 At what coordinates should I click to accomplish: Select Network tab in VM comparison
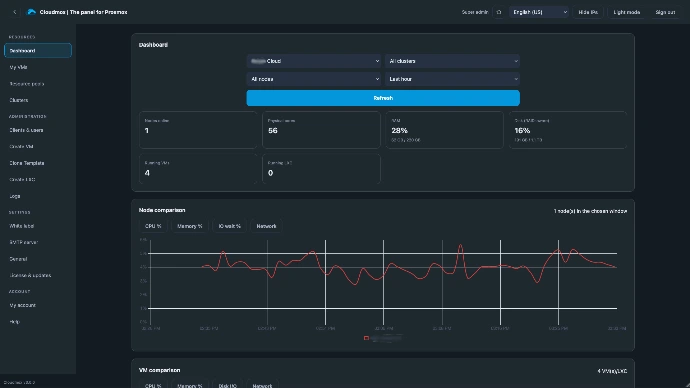click(262, 384)
